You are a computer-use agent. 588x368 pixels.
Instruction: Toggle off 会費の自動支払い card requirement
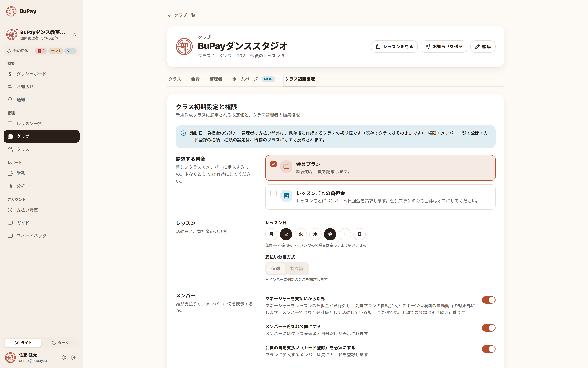(x=489, y=349)
